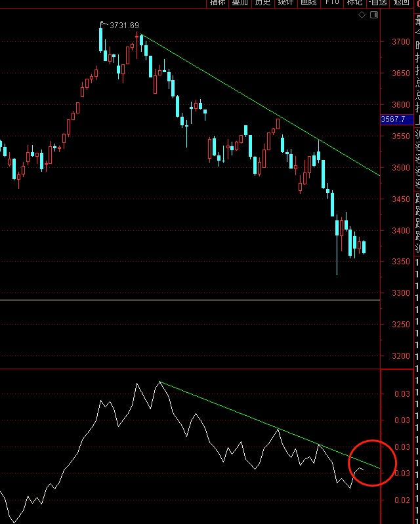Select the yellow horizontal support line
The image size is (420, 524).
click(x=190, y=300)
